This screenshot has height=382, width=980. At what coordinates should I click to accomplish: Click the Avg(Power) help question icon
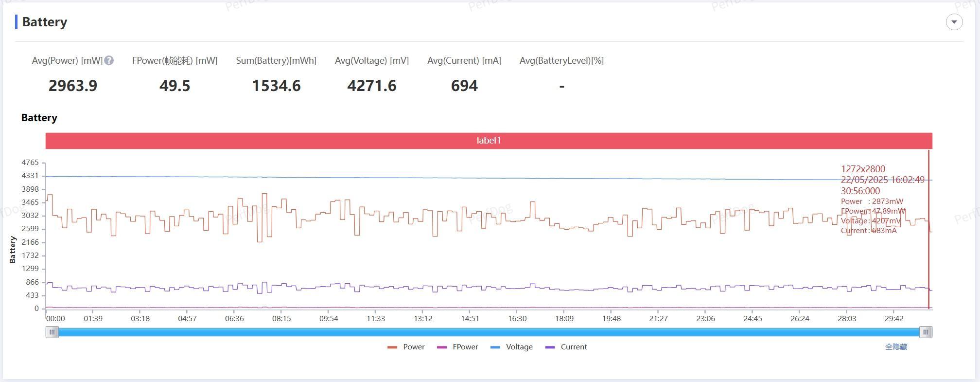pos(109,60)
